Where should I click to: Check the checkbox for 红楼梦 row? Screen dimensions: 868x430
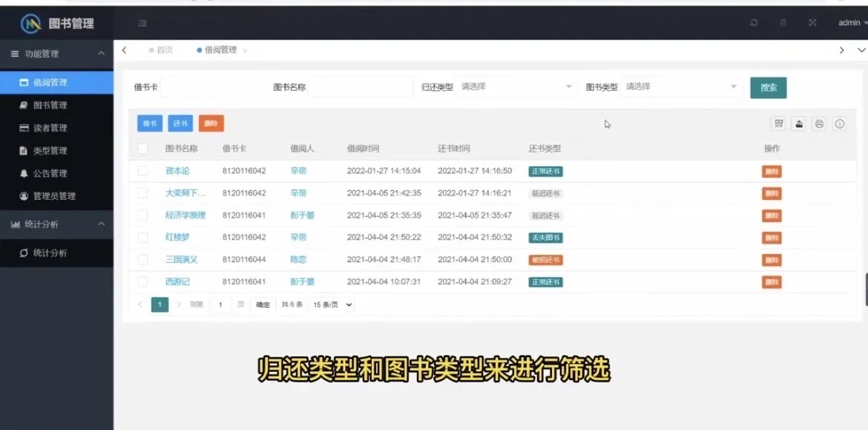click(x=143, y=235)
